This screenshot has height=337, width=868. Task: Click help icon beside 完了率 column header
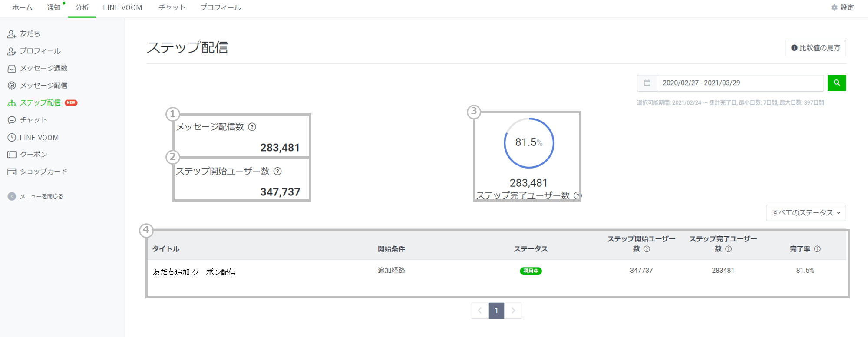pyautogui.click(x=817, y=249)
